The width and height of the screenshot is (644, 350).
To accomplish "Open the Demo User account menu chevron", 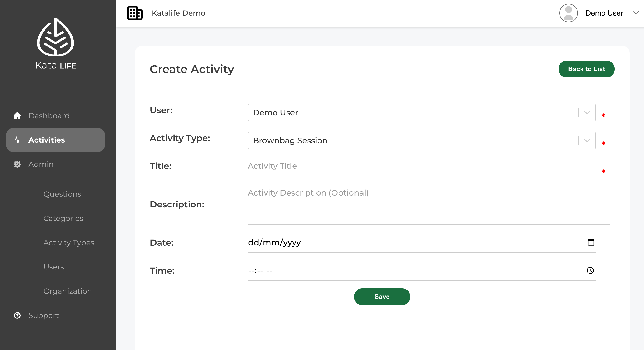I will click(636, 13).
